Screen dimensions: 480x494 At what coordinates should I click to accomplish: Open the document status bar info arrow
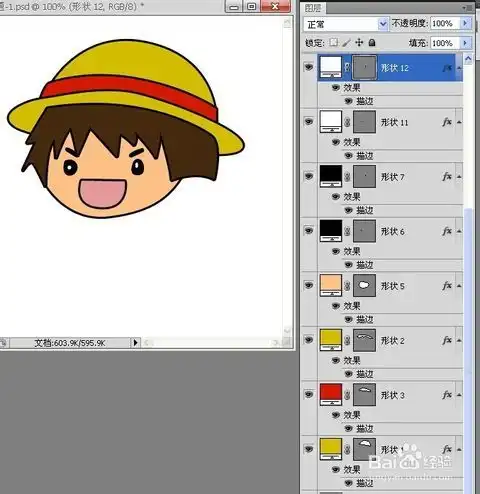point(135,342)
